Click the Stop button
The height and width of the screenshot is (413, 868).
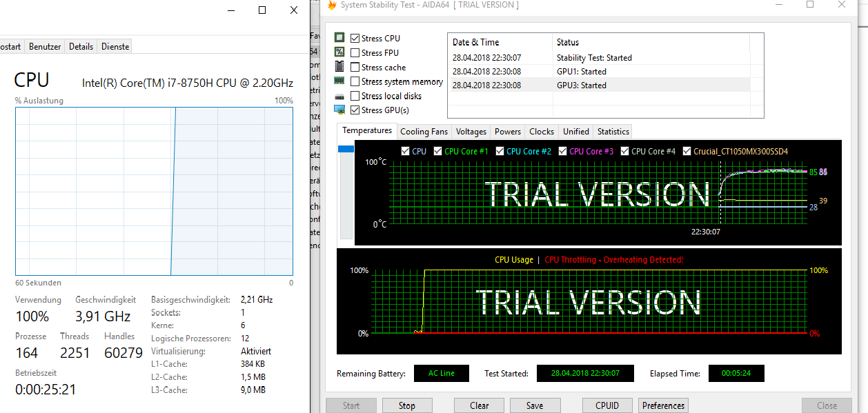(407, 405)
